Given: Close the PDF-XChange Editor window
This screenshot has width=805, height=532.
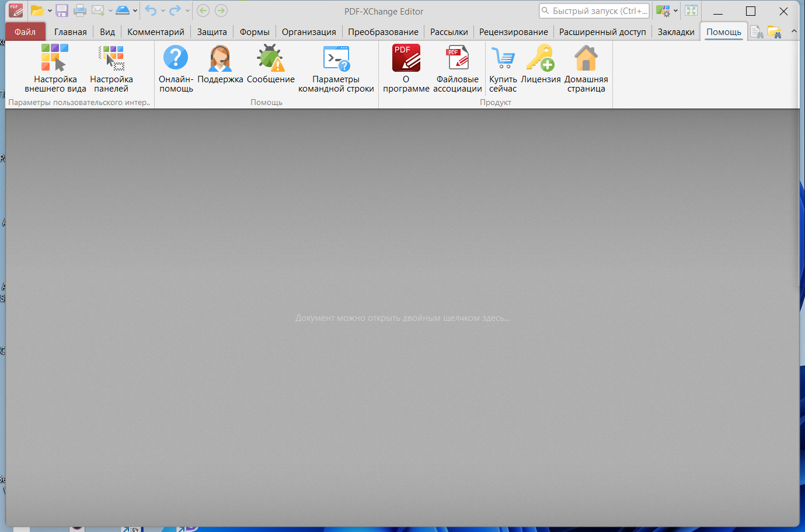Looking at the screenshot, I should [783, 11].
